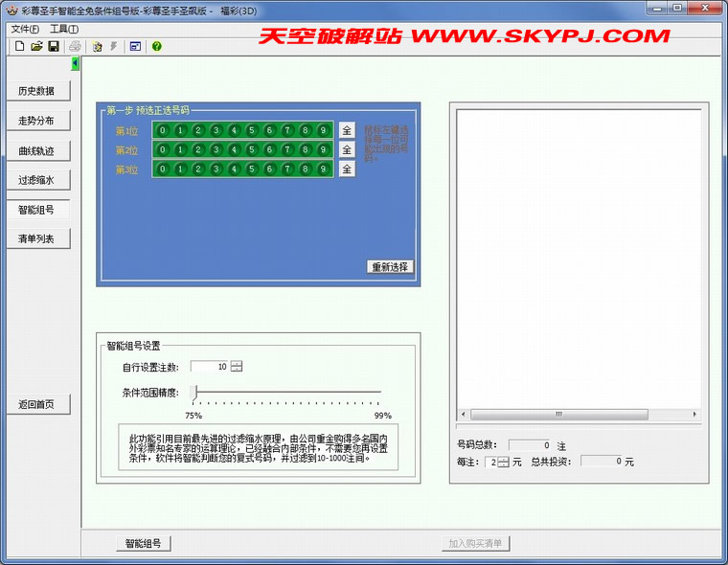This screenshot has width=728, height=565.
Task: Decrease 每注 amount with the down arrow
Action: pos(503,465)
